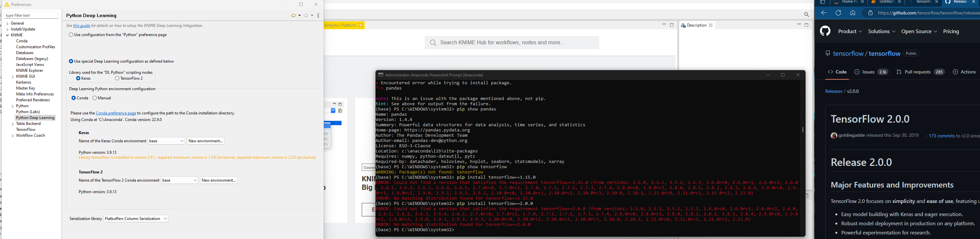Viewport: 980px width, 239px height.
Task: Click the KNIME Hub search field
Action: [512, 43]
